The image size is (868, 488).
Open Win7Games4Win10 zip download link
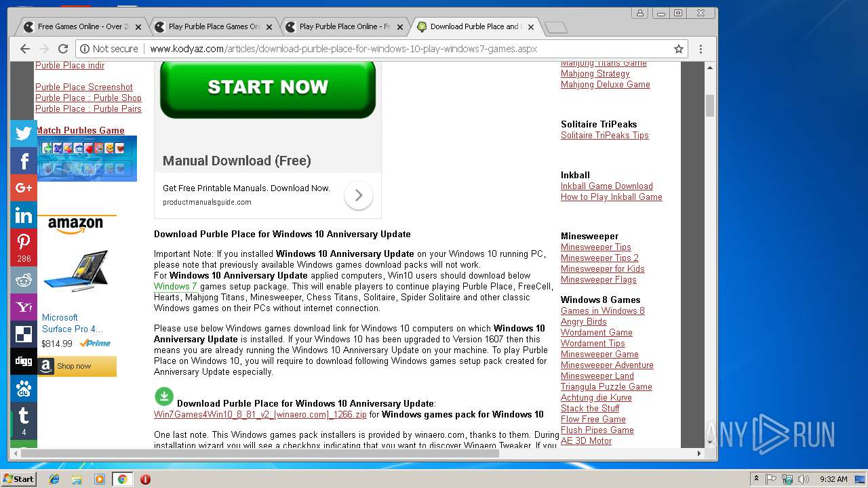[x=260, y=415]
